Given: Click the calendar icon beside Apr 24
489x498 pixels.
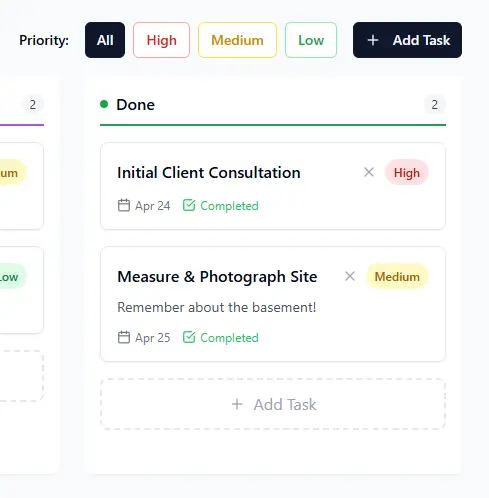Looking at the screenshot, I should [124, 205].
